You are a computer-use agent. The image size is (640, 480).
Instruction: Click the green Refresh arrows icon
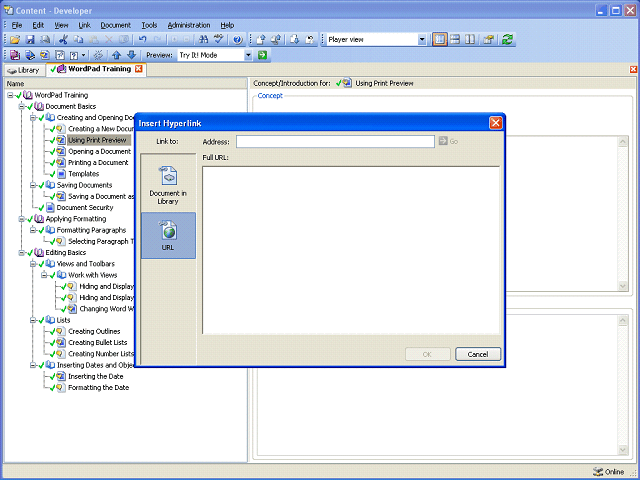click(x=507, y=40)
